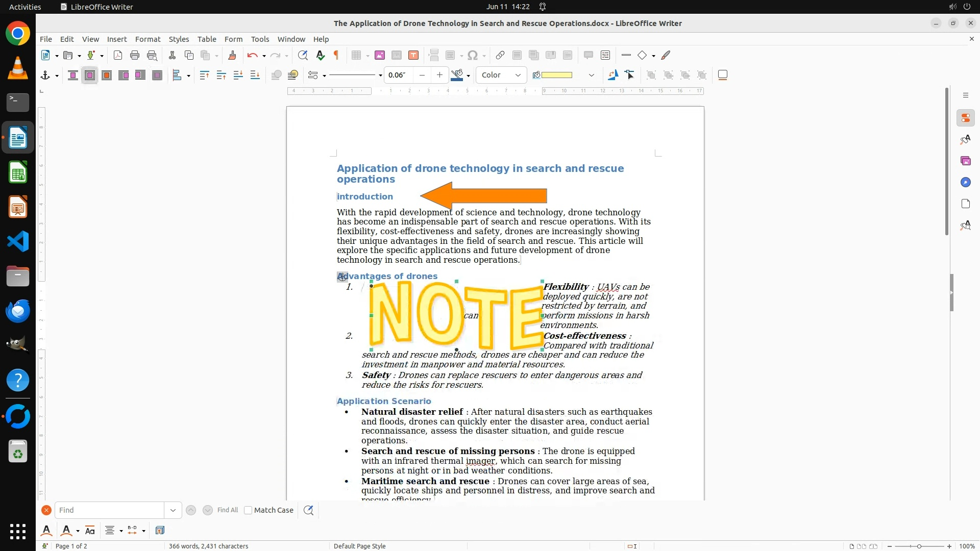Insert a Text Box from the toolbar
Screen dimensions: 980x551
coord(413,55)
